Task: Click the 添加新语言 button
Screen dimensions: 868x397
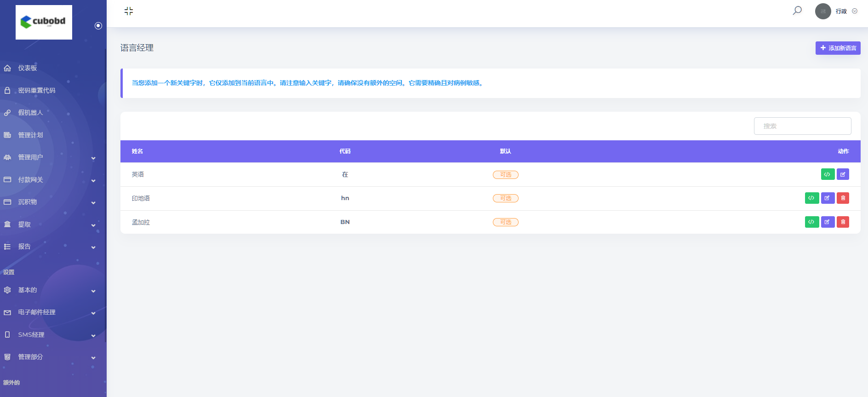Action: [838, 48]
